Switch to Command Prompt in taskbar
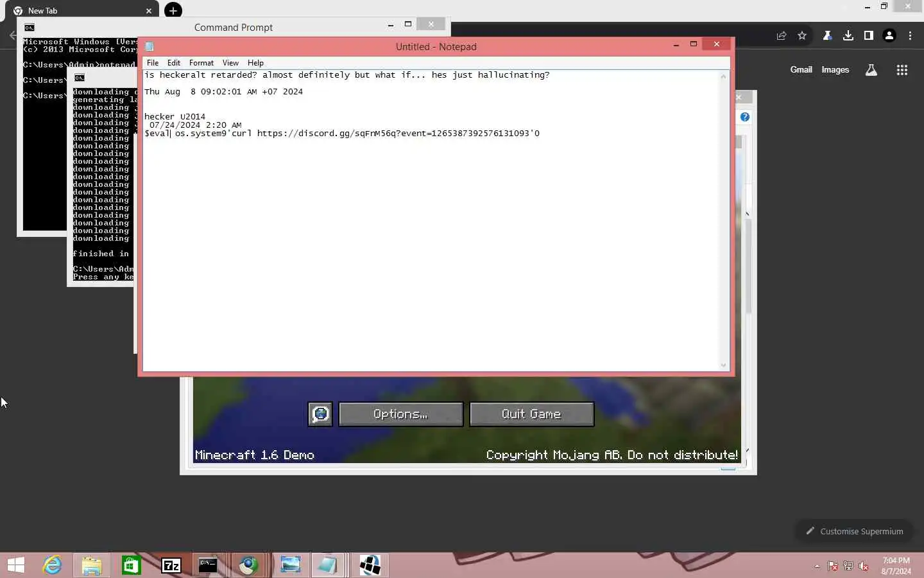This screenshot has width=924, height=578. point(209,565)
